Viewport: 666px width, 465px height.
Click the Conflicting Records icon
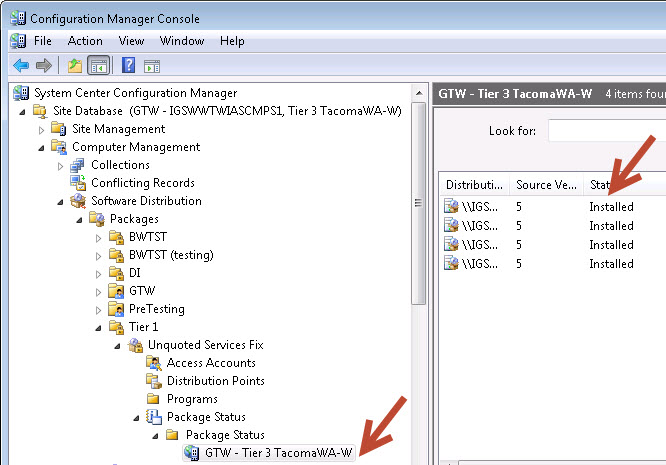(78, 183)
